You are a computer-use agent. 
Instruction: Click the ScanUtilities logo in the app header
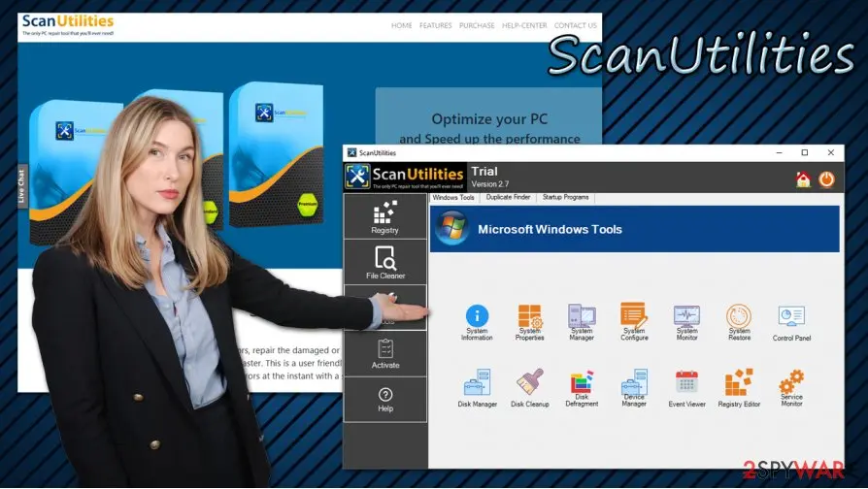[x=405, y=177]
